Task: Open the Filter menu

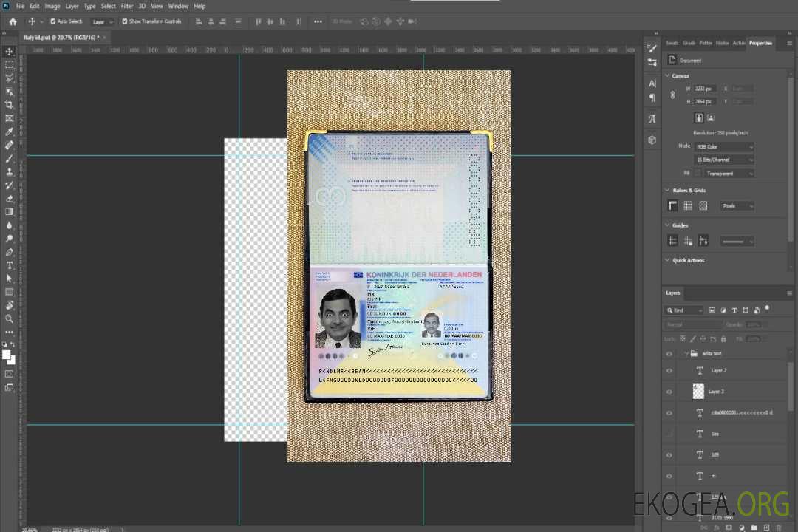Action: (127, 6)
